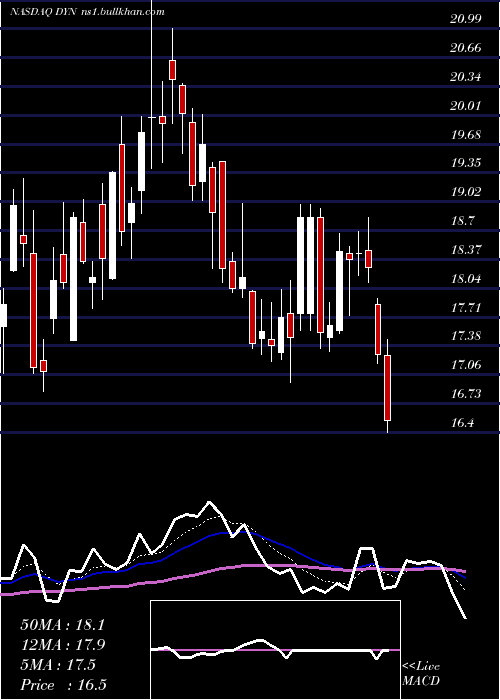Screen dimensions: 500x700
Task: Click the 17.71 price axis label
Action: [x=466, y=307]
